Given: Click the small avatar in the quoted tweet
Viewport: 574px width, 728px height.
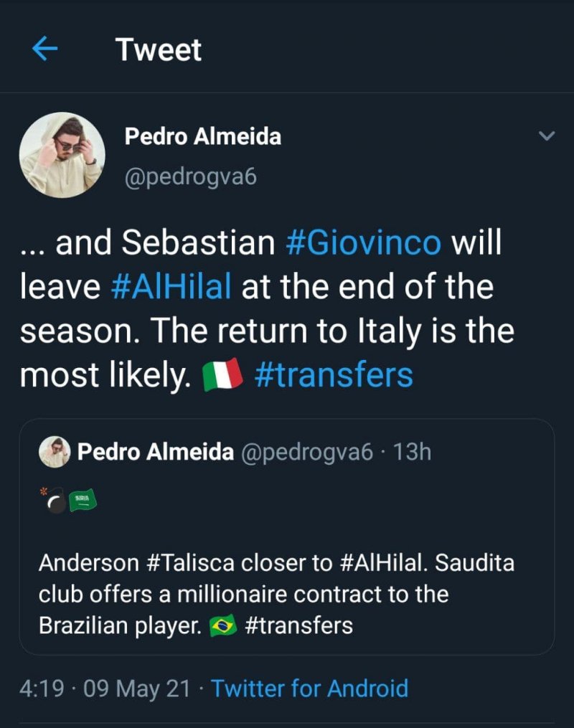Looking at the screenshot, I should 55,452.
